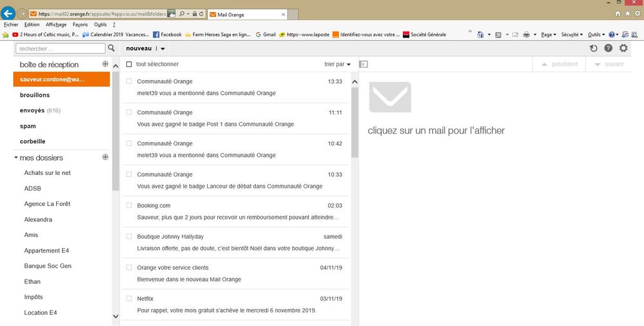The width and height of the screenshot is (644, 326).
Task: Reload the page with the address bar refresh icon
Action: coord(201,14)
